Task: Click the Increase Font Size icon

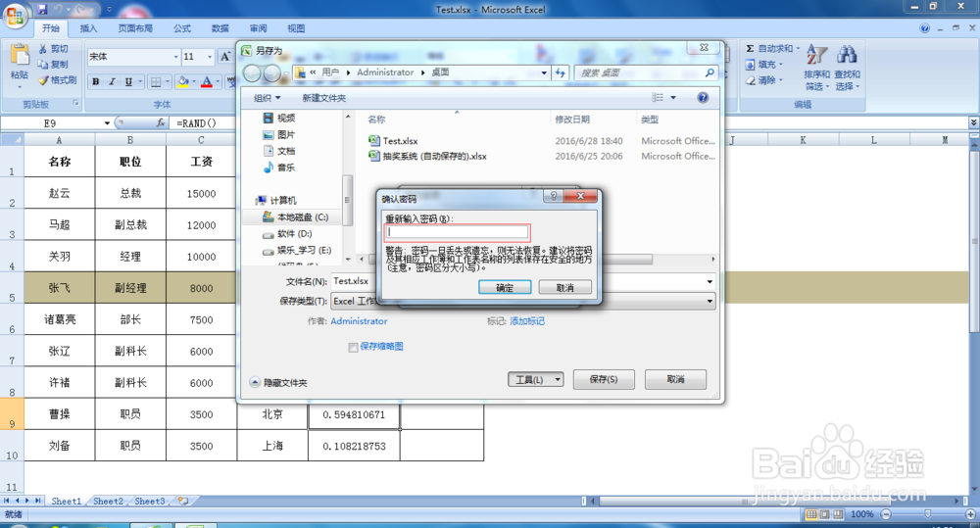Action: pos(225,56)
